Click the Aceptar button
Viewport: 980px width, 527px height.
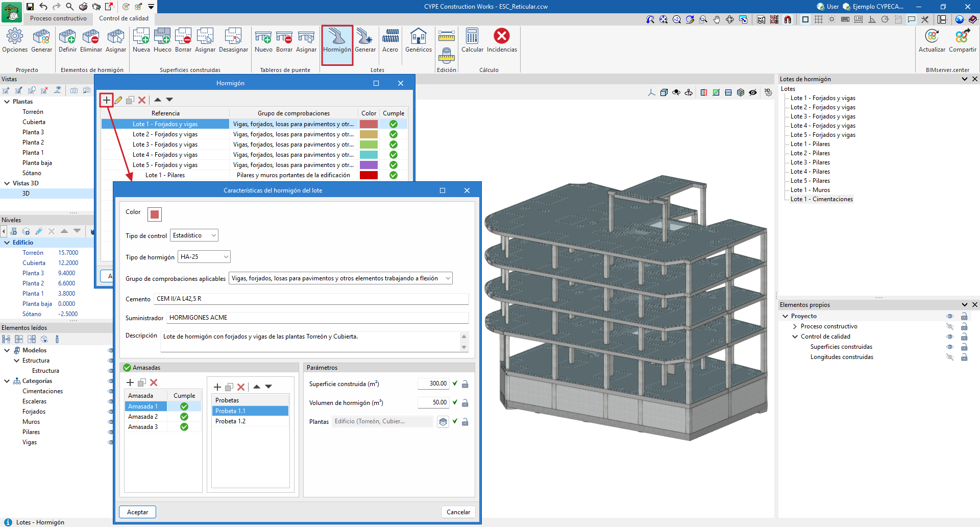click(137, 512)
